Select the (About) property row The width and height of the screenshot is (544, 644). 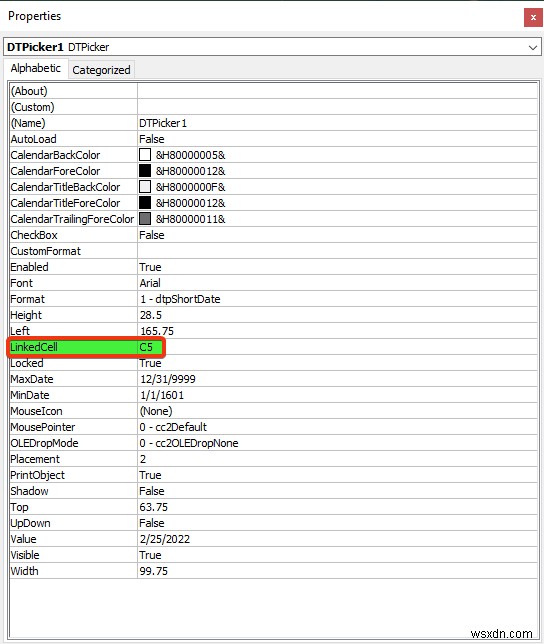[x=273, y=91]
